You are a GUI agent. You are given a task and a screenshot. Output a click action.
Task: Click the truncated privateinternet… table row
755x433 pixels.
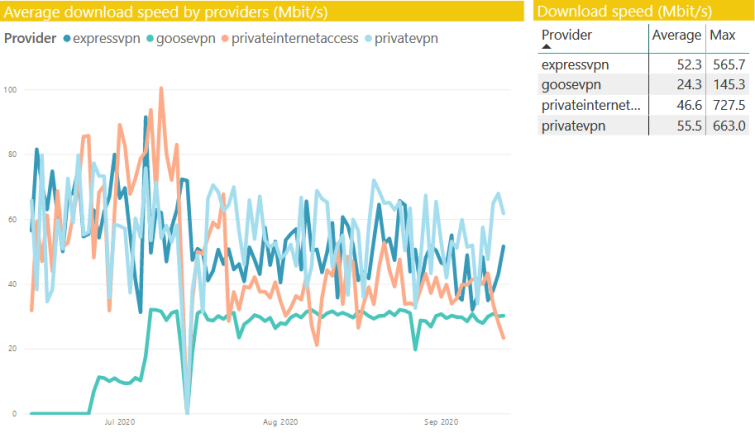tap(589, 105)
